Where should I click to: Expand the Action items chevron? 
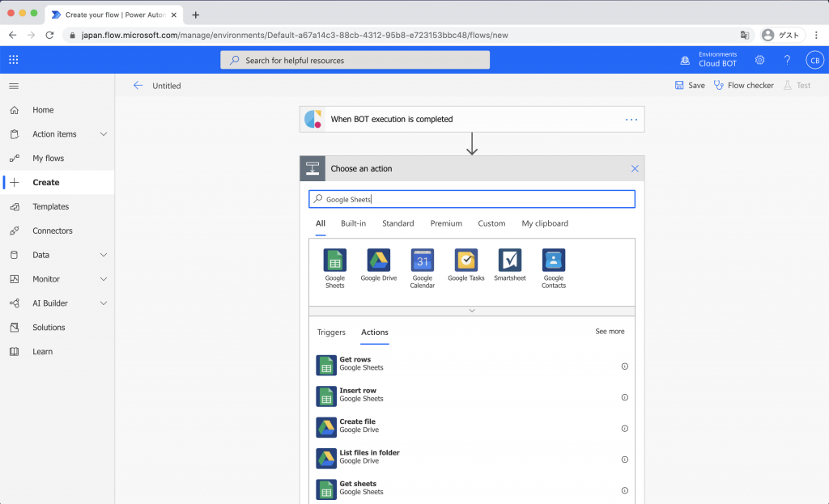click(104, 134)
